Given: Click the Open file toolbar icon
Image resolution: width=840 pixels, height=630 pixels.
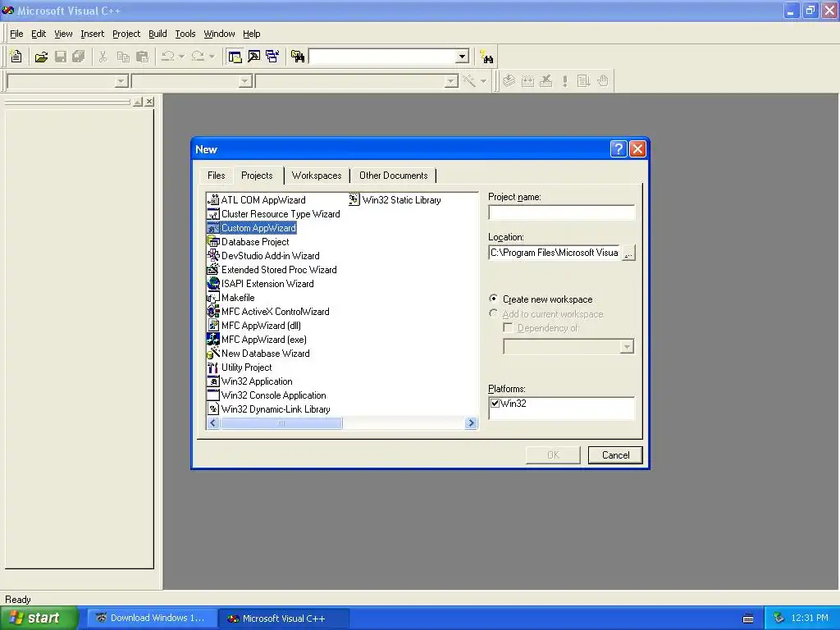Looking at the screenshot, I should pyautogui.click(x=41, y=57).
